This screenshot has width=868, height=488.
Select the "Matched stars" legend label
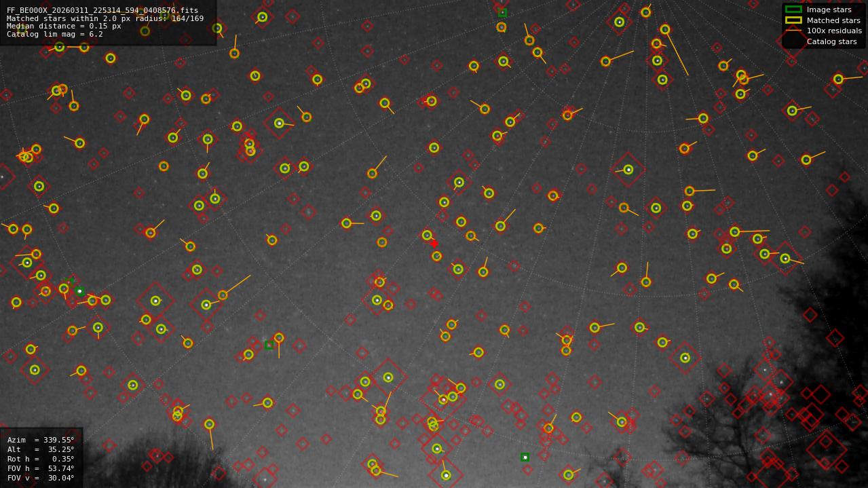click(x=833, y=20)
